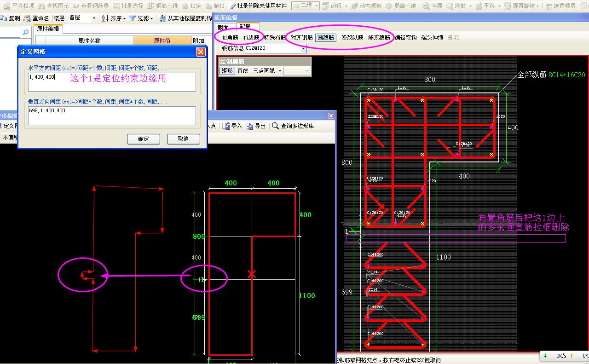Click the component search input box
The height and width of the screenshot is (364, 589).
click(x=10, y=32)
